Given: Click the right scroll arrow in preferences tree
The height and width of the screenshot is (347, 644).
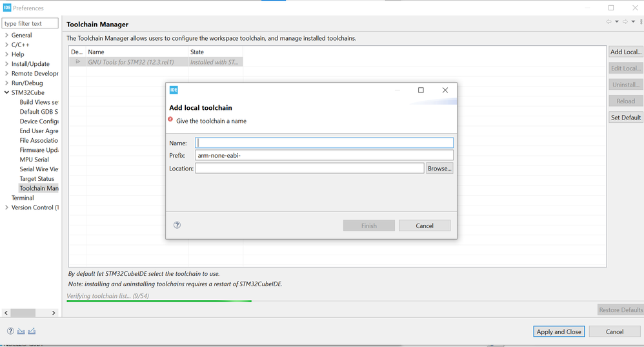Looking at the screenshot, I should pyautogui.click(x=54, y=313).
